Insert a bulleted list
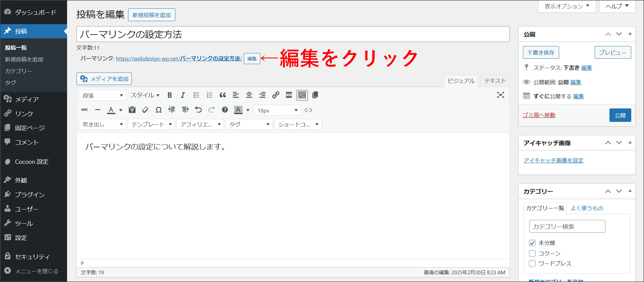644x282 pixels. click(x=196, y=95)
